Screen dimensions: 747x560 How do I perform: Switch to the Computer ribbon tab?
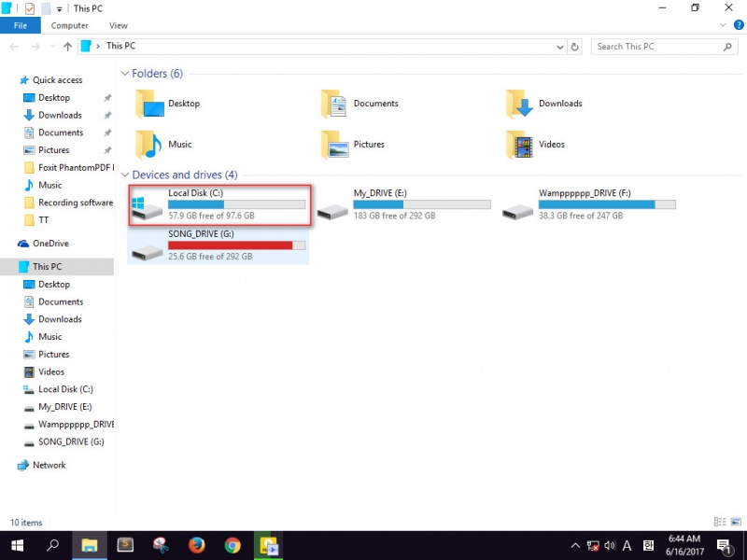(69, 26)
